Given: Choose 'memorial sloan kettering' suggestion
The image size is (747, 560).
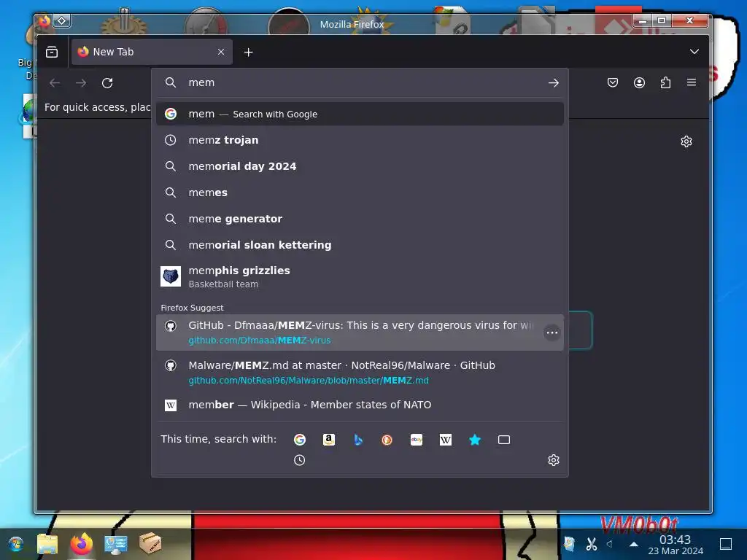Looking at the screenshot, I should click(x=360, y=245).
